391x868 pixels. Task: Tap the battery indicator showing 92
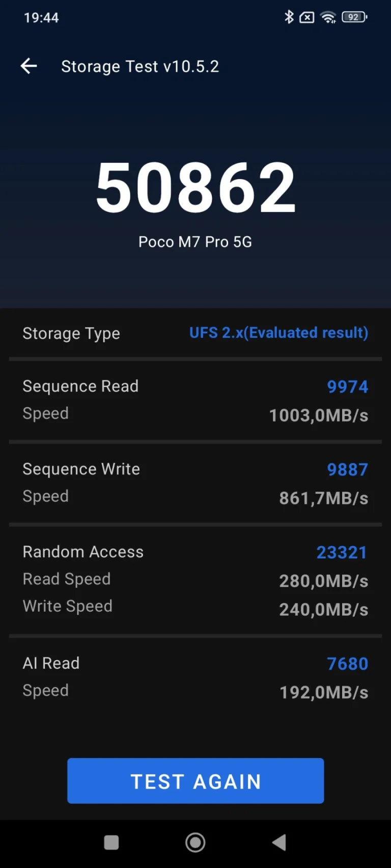(354, 16)
